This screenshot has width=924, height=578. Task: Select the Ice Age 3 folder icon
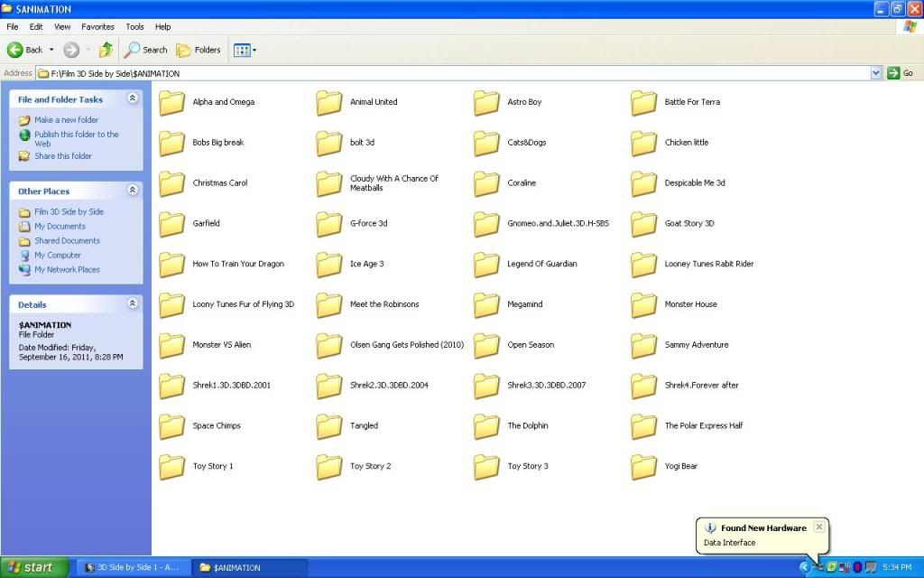328,265
